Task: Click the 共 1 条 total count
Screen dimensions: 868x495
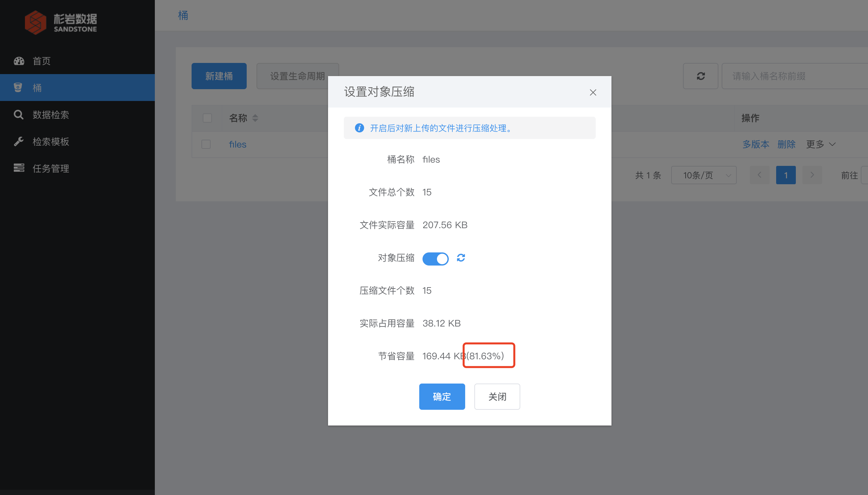Action: click(648, 175)
